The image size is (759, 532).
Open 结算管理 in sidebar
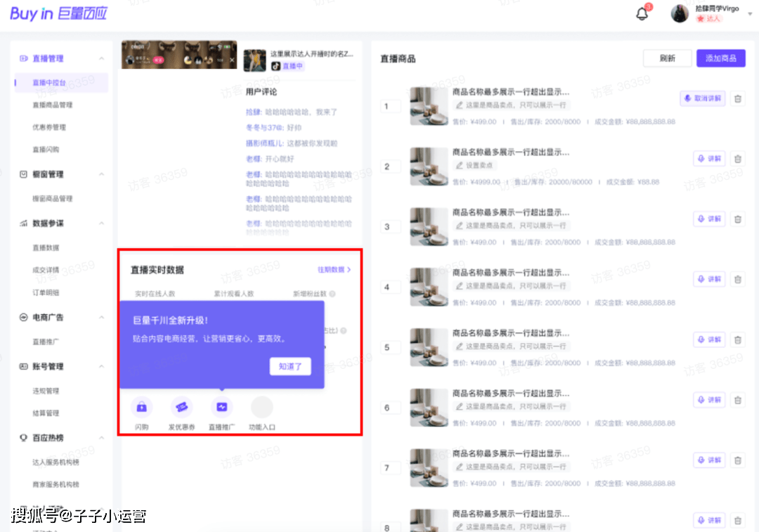pyautogui.click(x=46, y=413)
